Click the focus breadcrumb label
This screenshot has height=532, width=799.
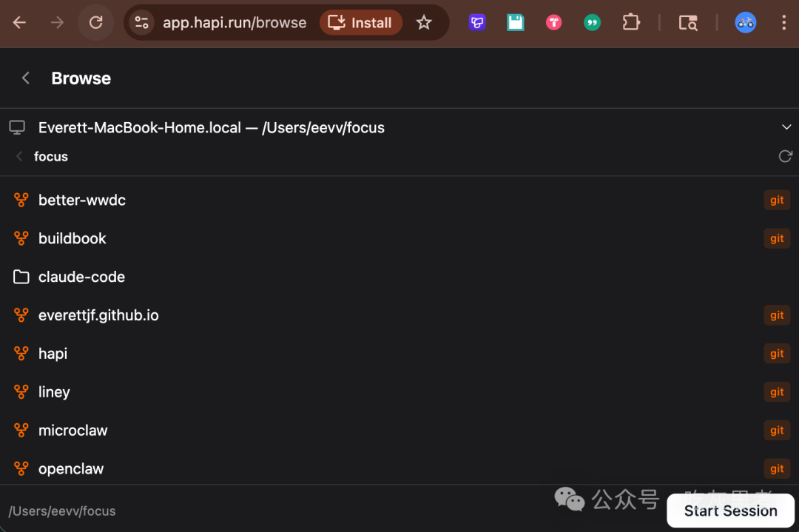point(51,156)
